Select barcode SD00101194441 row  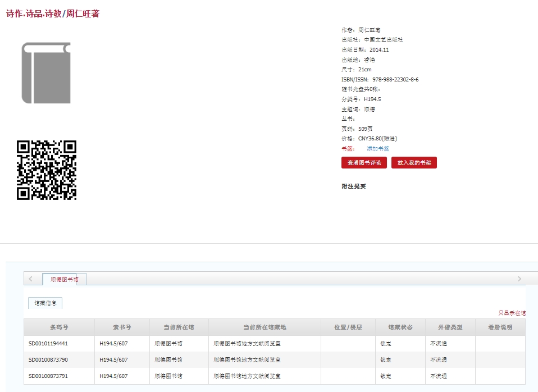pos(48,344)
